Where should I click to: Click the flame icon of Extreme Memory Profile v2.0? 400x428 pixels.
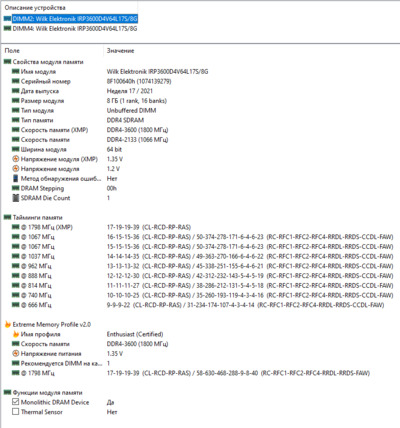click(x=7, y=324)
